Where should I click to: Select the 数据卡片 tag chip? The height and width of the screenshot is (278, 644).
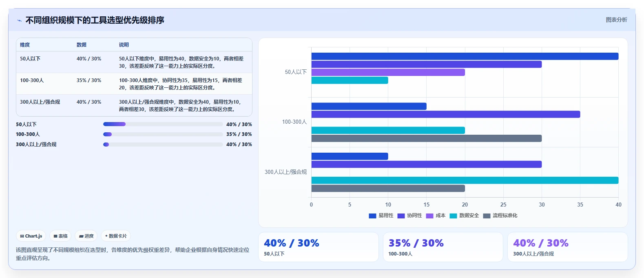point(116,236)
